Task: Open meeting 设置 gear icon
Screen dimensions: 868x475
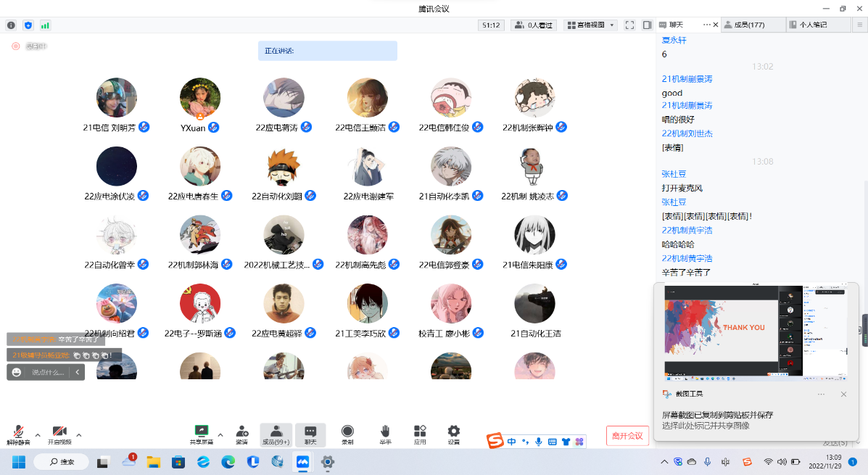Action: tap(453, 431)
